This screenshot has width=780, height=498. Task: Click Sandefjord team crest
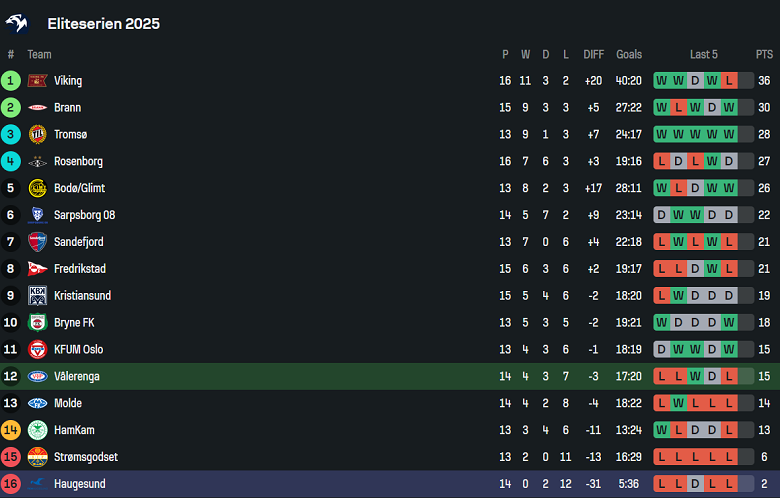[x=38, y=242]
